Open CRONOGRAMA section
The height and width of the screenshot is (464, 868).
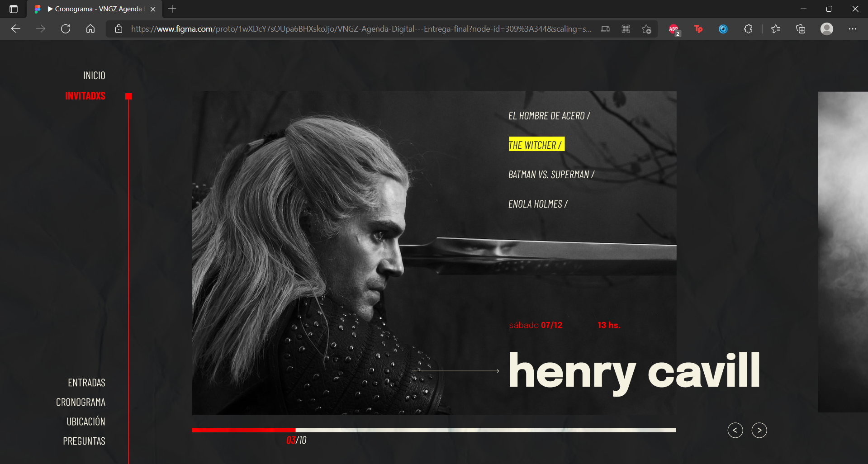click(81, 402)
